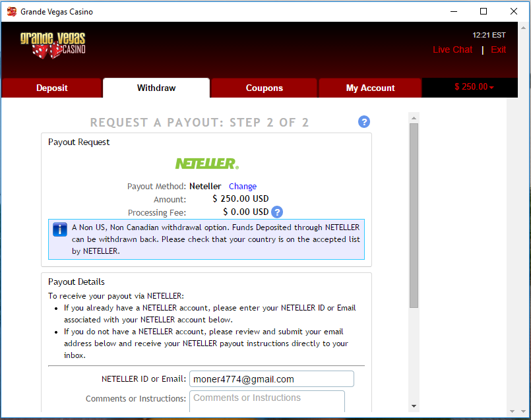Image resolution: width=531 pixels, height=420 pixels.
Task: Click the inner scrollbar up arrow
Action: click(x=414, y=118)
